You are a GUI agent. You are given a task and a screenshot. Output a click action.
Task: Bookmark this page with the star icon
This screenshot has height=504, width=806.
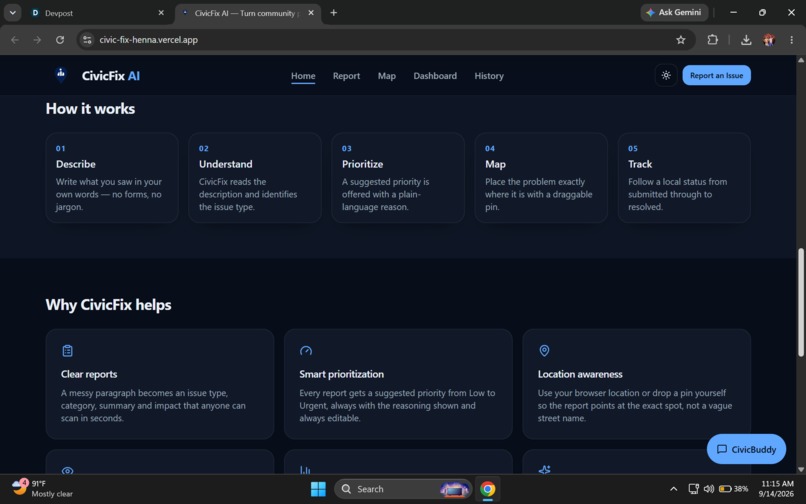[681, 40]
